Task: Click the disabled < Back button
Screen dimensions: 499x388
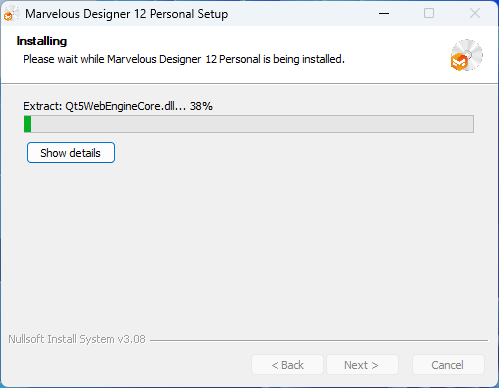Action: [x=287, y=365]
